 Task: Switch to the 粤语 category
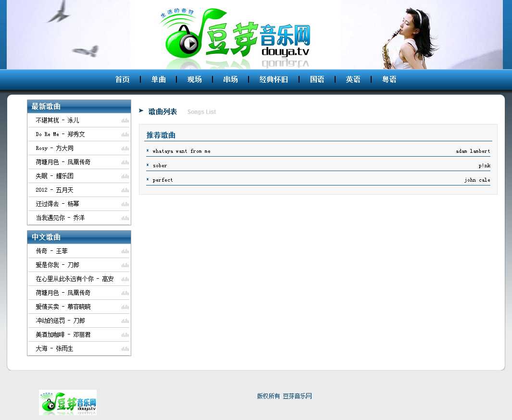click(x=389, y=80)
